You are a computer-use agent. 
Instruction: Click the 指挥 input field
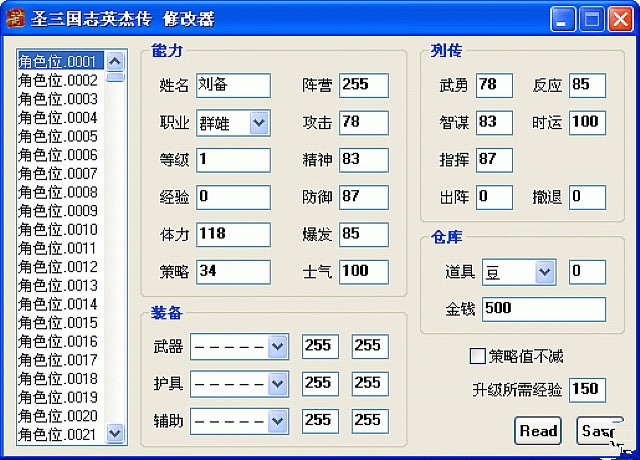coord(494,160)
